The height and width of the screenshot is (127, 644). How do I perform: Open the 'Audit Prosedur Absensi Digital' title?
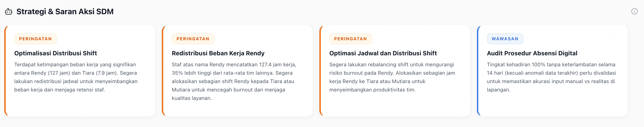[x=532, y=53]
